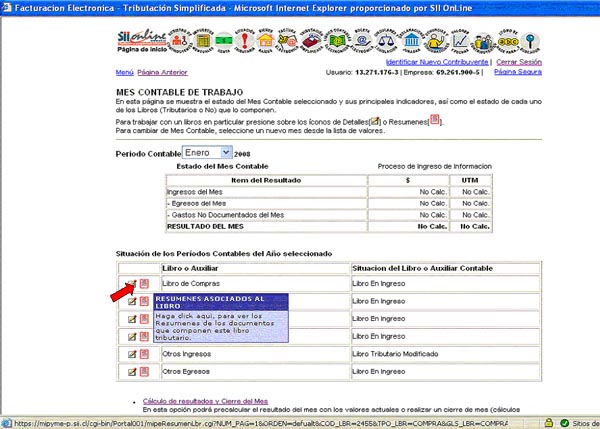The image size is (600, 429).
Task: Click the Internet Explorer icon in title bar
Action: (x=7, y=7)
